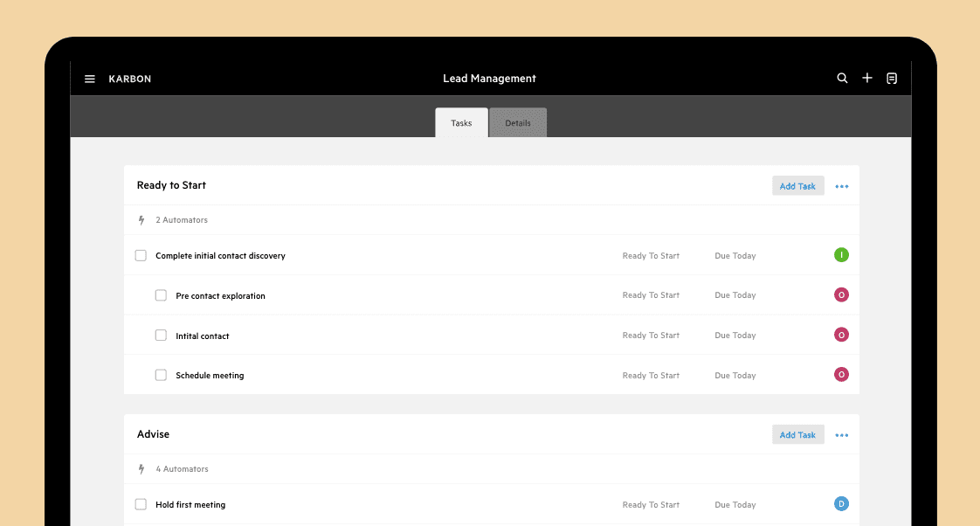Click the search magnifier icon
Viewport: 980px width, 526px height.
click(843, 78)
